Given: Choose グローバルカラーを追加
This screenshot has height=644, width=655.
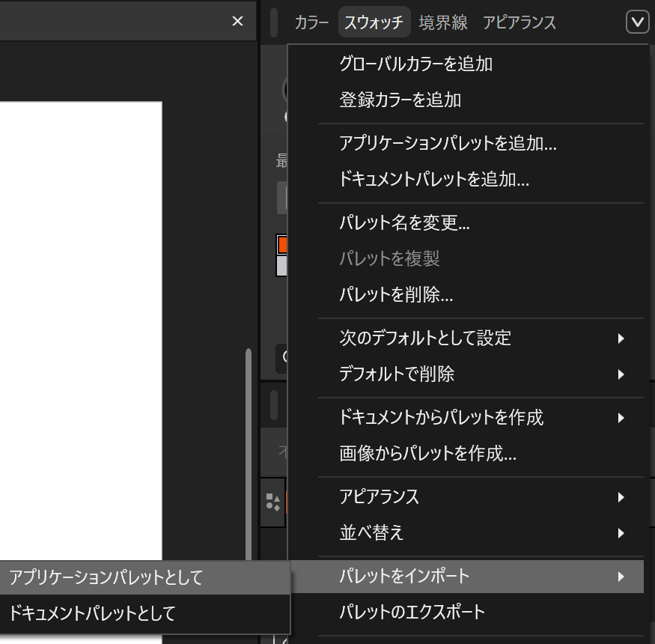Looking at the screenshot, I should (x=466, y=64).
